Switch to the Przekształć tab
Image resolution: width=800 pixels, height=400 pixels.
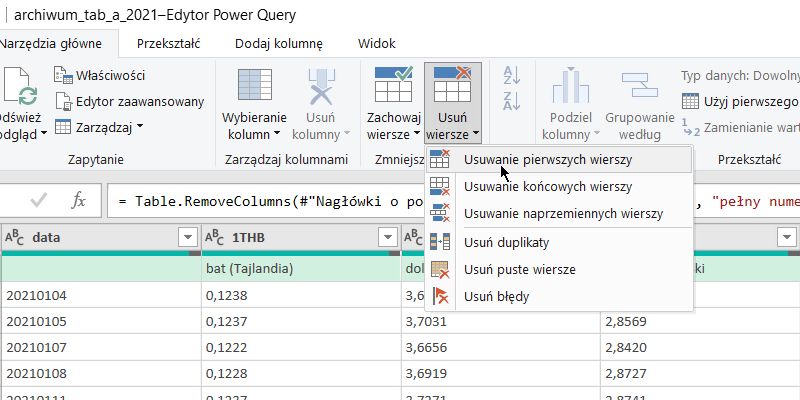tap(168, 44)
